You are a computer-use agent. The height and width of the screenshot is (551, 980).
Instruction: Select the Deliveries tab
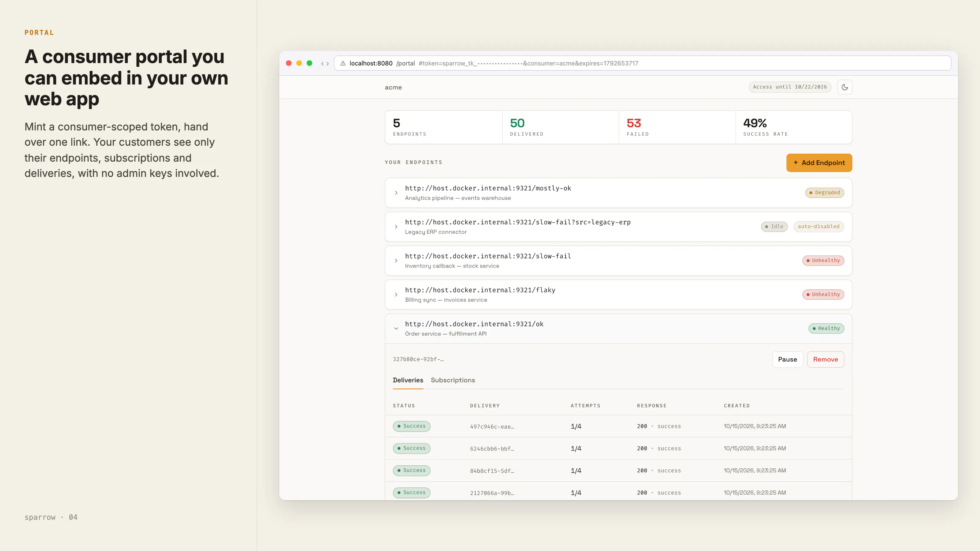[408, 380]
